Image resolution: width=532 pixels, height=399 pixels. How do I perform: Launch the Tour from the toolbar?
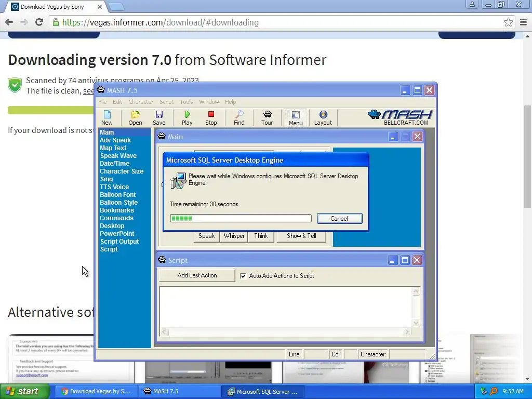pyautogui.click(x=267, y=118)
